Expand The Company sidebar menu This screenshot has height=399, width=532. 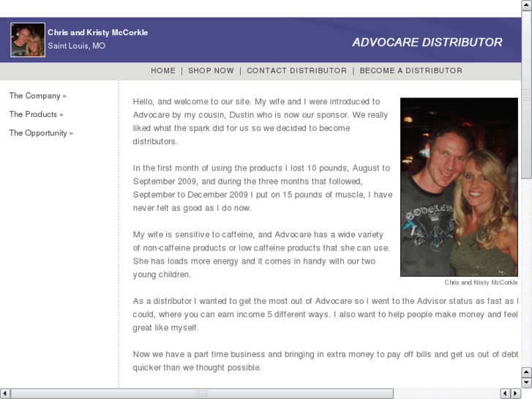point(37,96)
